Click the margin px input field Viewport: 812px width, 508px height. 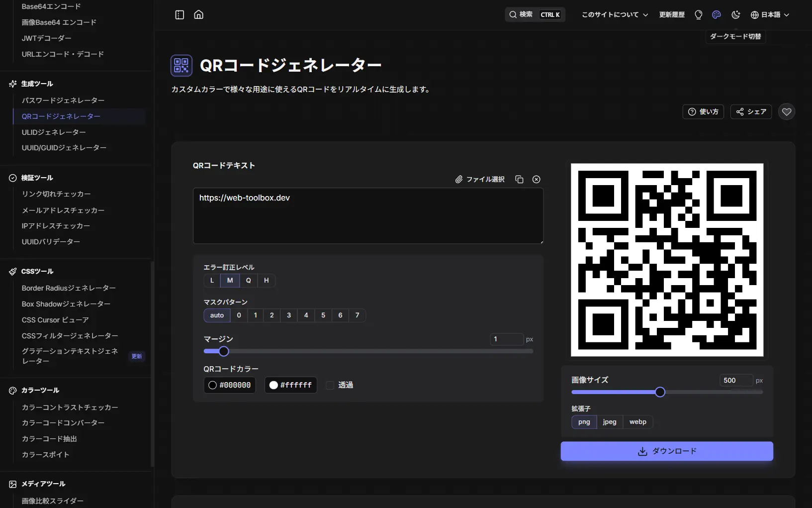tap(507, 339)
